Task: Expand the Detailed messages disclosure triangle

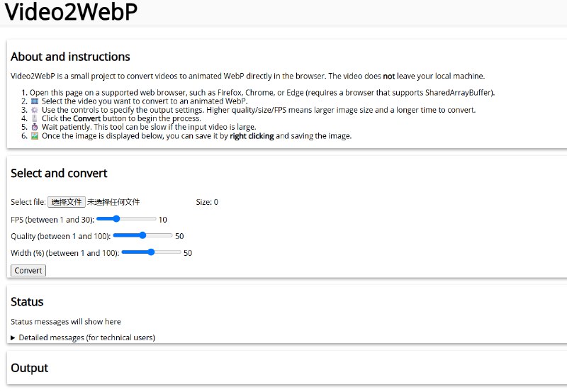Action: [13, 338]
